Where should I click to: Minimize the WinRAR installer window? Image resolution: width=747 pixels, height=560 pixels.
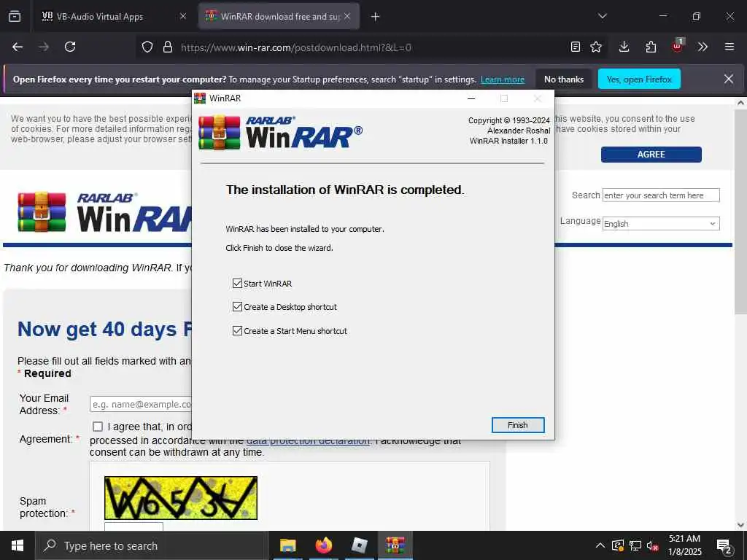(471, 98)
